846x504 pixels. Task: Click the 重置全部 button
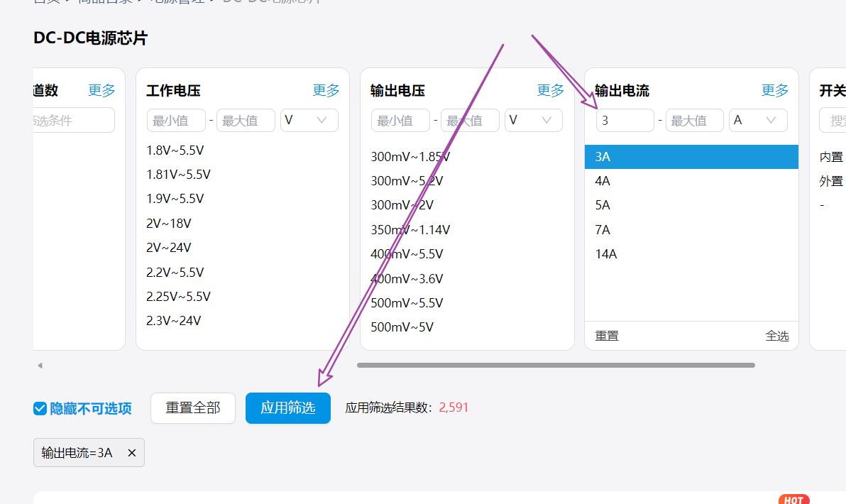coord(192,408)
